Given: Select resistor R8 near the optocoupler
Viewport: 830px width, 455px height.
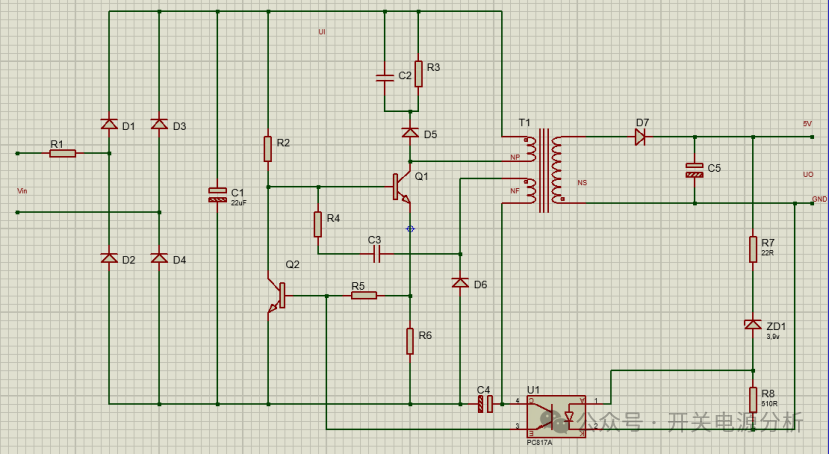Looking at the screenshot, I should coord(753,399).
